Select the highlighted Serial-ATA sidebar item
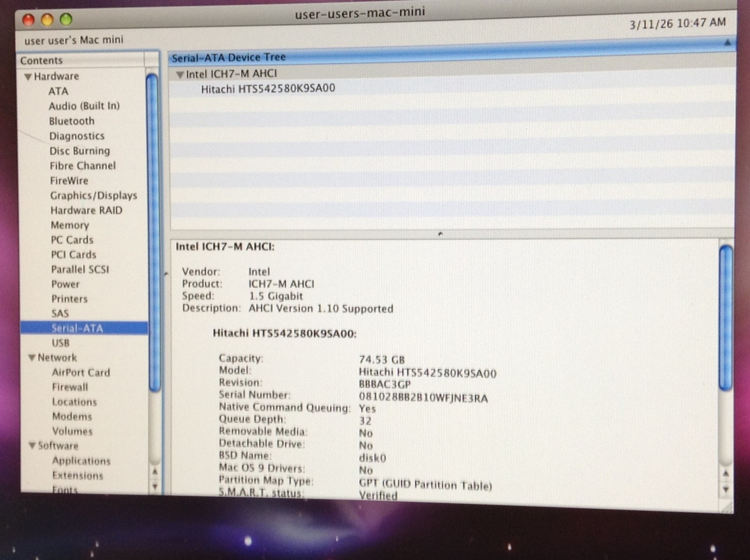This screenshot has height=560, width=750. pyautogui.click(x=84, y=328)
